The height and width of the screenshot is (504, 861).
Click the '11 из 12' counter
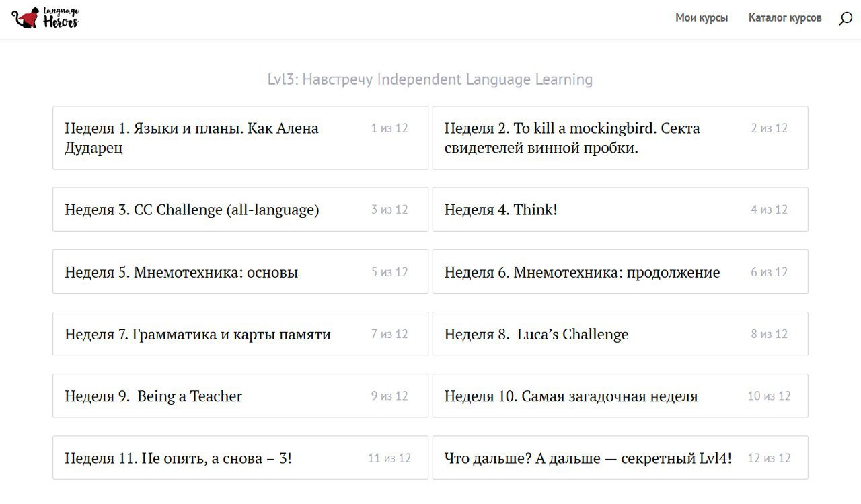tap(389, 458)
